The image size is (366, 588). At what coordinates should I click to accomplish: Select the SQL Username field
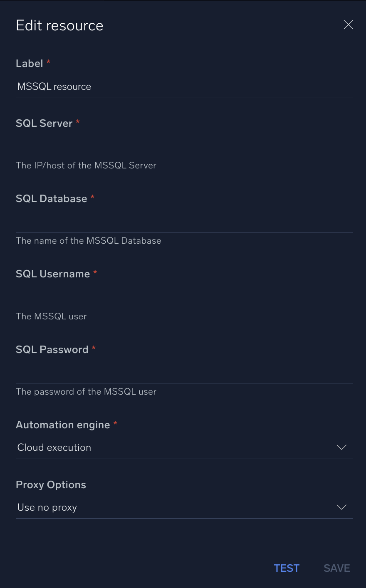[183, 299]
